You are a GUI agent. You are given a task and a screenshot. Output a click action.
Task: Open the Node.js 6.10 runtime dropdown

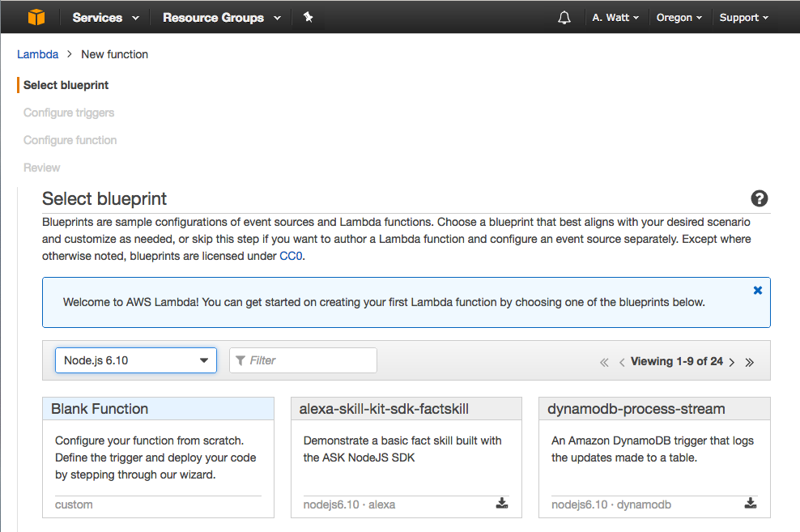point(135,360)
